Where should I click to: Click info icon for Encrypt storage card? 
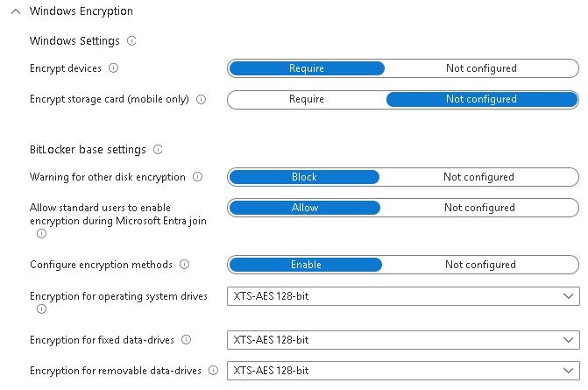[201, 99]
